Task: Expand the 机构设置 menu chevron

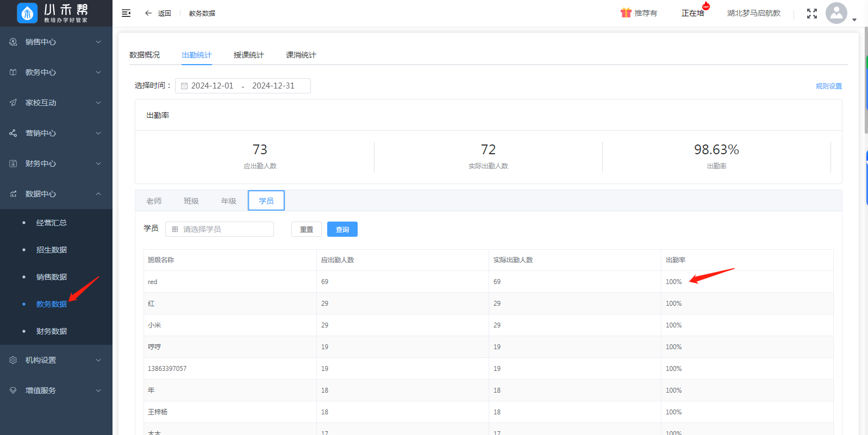Action: click(x=98, y=360)
